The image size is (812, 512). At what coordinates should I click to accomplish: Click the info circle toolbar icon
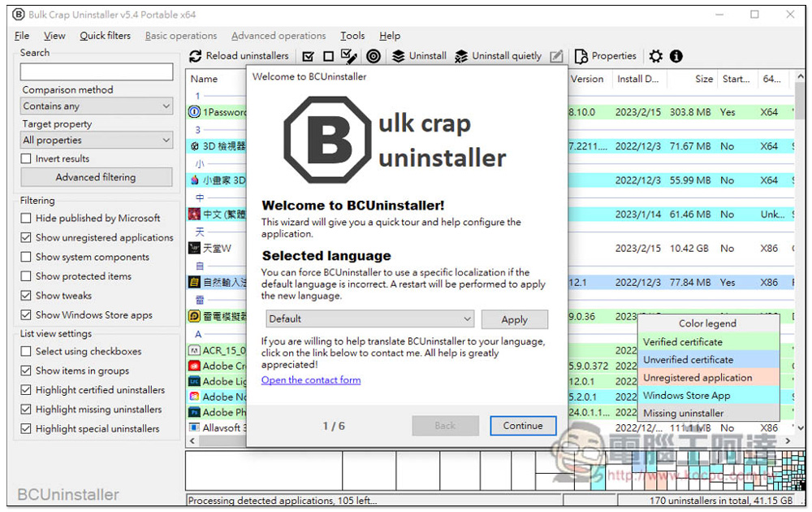(676, 56)
